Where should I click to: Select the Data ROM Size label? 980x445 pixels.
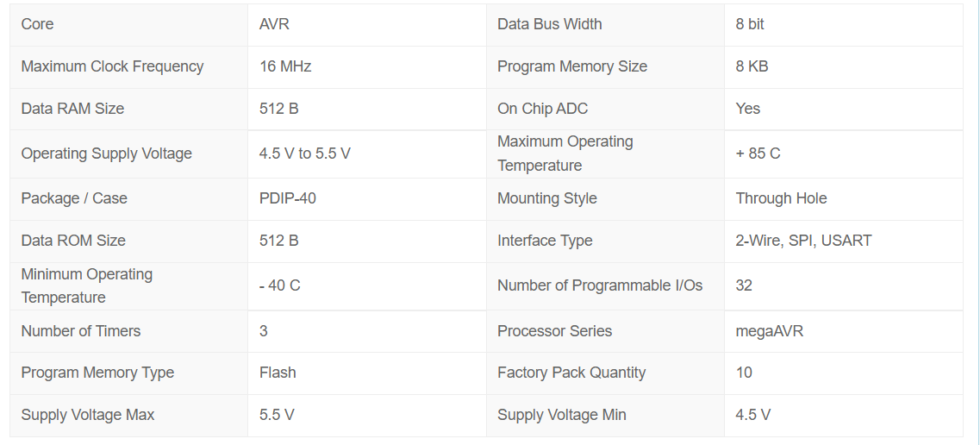[73, 241]
